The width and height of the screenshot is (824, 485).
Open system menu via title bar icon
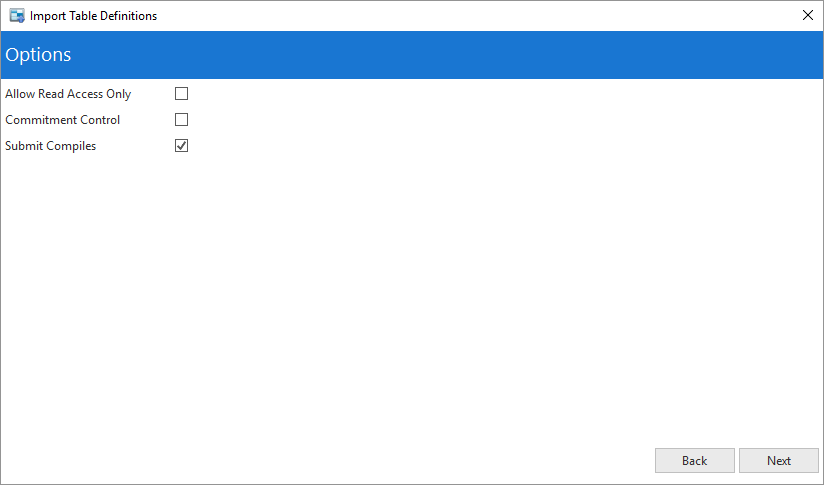coord(17,16)
